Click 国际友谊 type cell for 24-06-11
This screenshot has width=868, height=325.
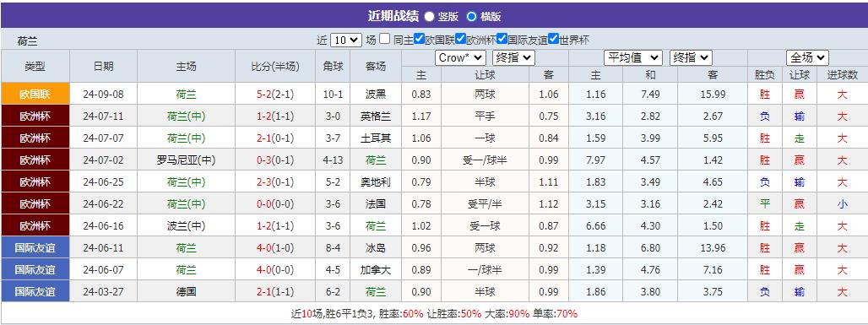point(35,248)
